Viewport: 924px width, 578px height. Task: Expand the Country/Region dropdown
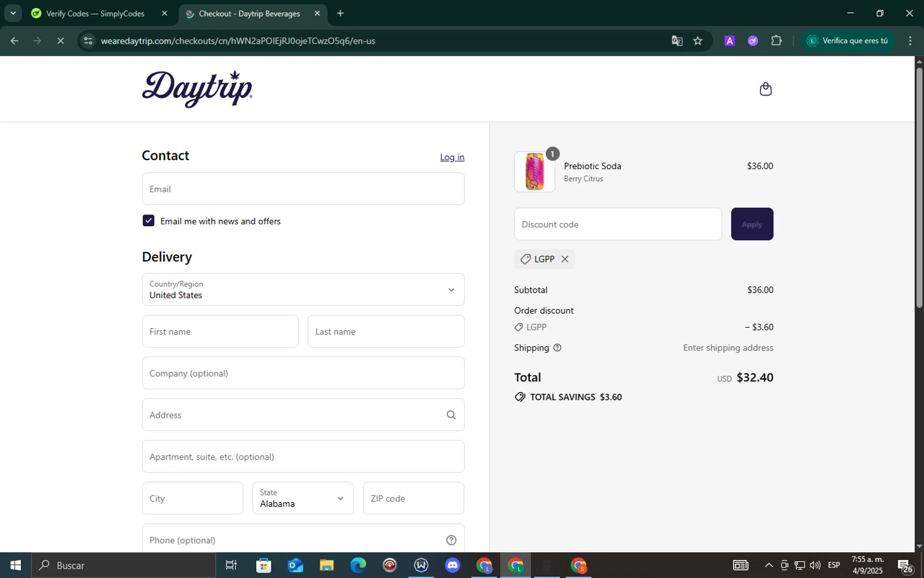click(303, 290)
